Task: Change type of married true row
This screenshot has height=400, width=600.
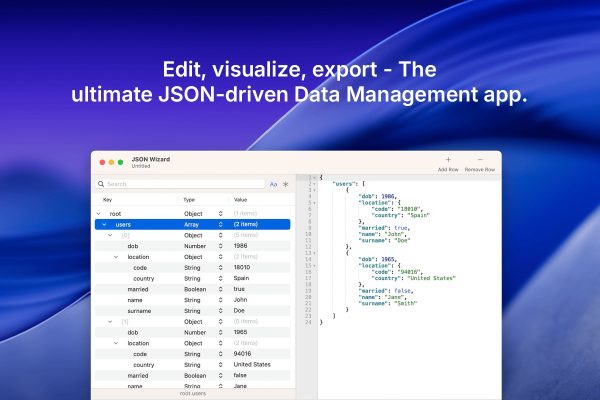Action: pos(220,289)
